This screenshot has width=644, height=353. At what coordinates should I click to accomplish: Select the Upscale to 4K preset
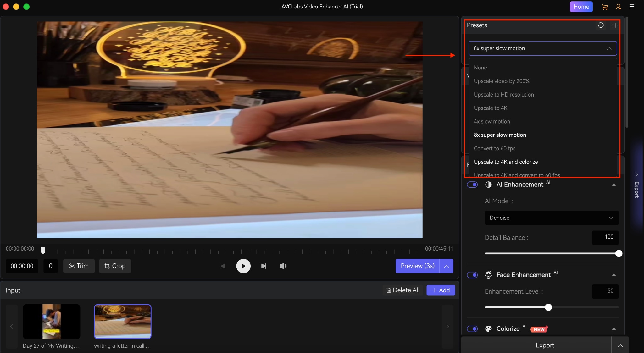point(491,108)
